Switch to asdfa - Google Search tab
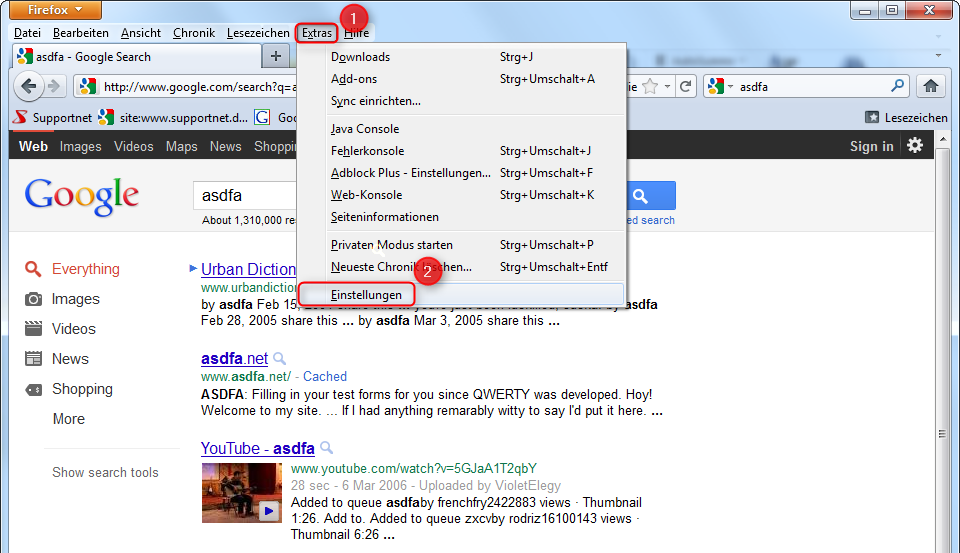The image size is (960, 553). point(137,57)
